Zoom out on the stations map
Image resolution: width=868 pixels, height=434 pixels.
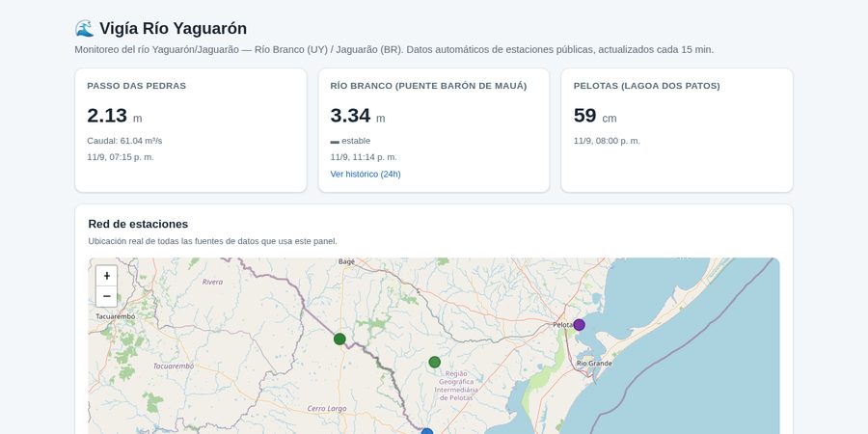pos(106,296)
